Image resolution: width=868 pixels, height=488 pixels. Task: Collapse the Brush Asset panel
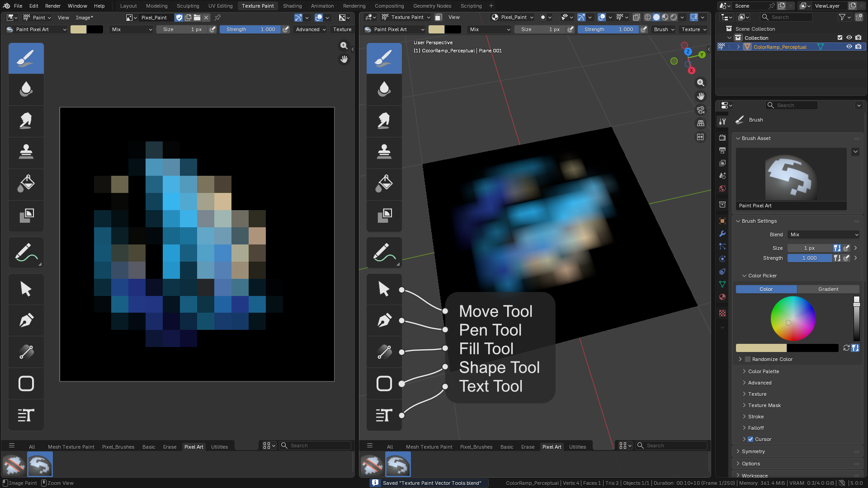point(756,138)
